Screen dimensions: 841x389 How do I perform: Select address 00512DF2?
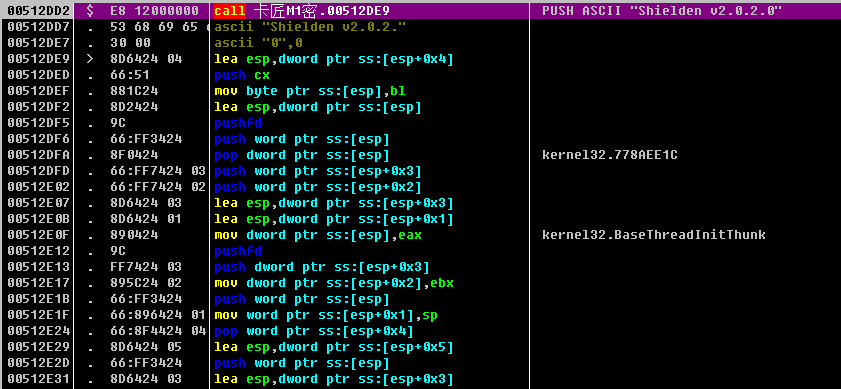coord(39,106)
